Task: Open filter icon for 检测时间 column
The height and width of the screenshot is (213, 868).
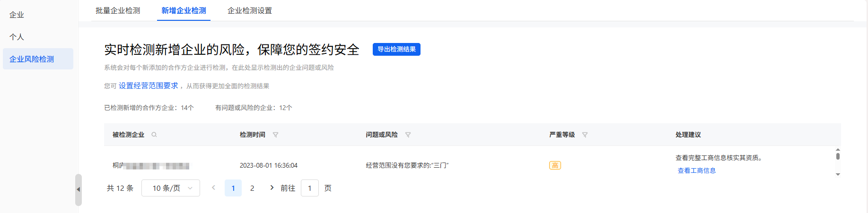Action: coord(276,135)
